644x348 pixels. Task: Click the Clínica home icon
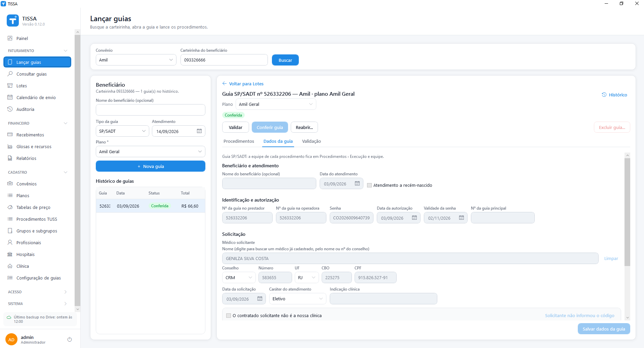pos(10,266)
